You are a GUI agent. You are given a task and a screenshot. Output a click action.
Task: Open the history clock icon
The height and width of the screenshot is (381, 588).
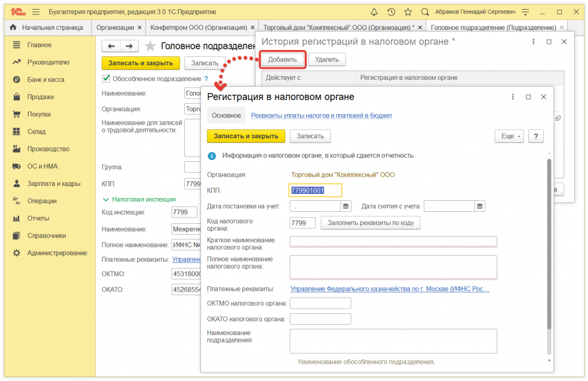click(391, 11)
